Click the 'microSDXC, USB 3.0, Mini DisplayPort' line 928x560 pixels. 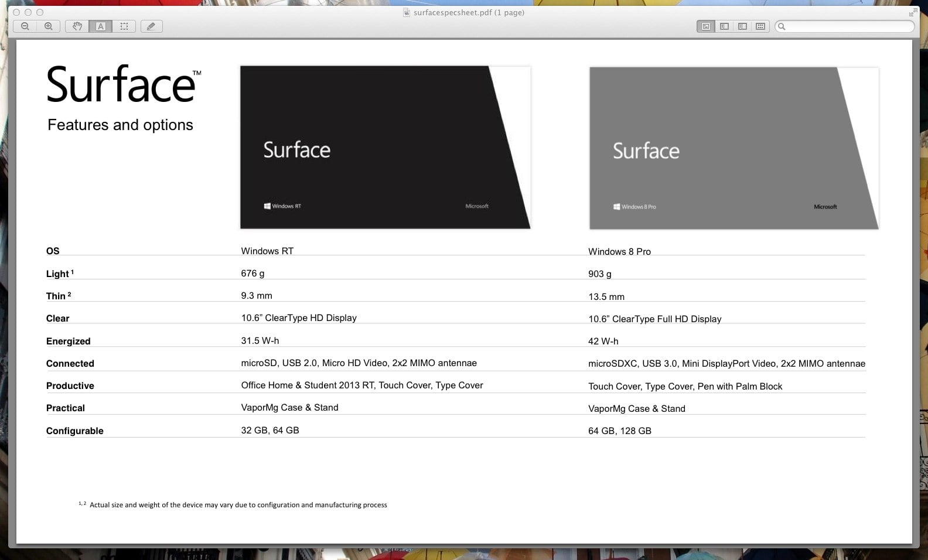click(x=726, y=363)
